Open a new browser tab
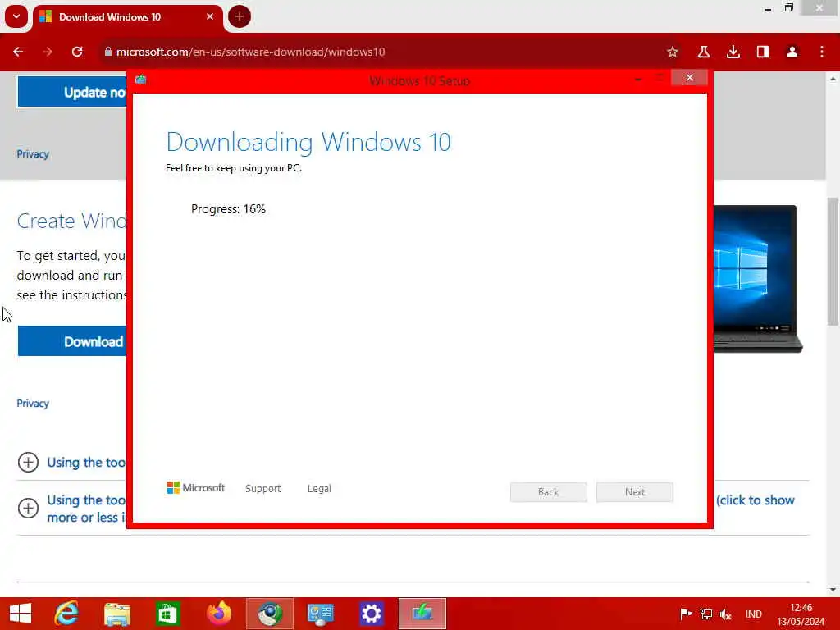Viewport: 840px width, 630px height. pyautogui.click(x=240, y=16)
